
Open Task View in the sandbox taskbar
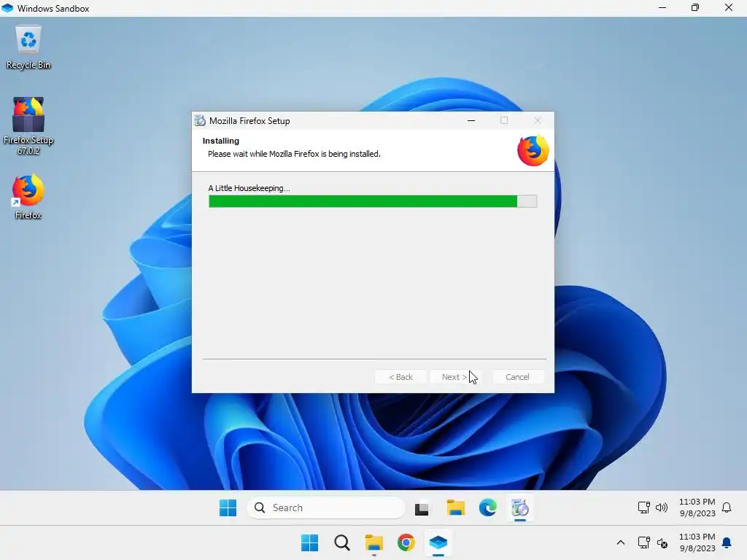(x=422, y=508)
